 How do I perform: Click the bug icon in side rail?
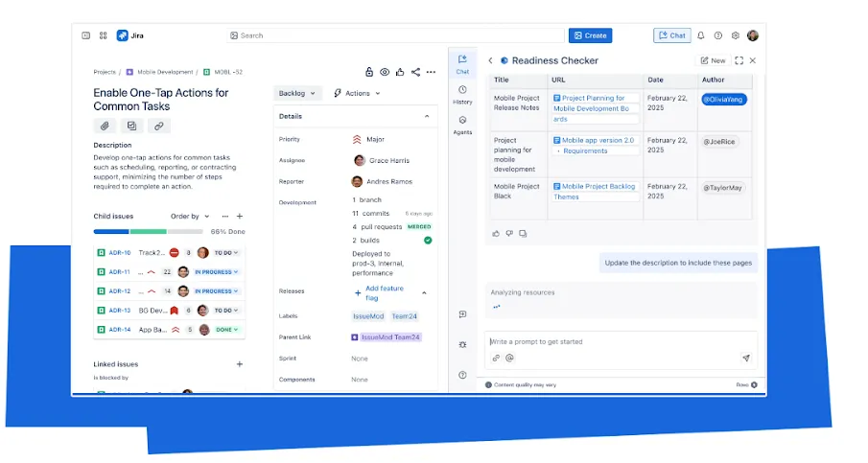pyautogui.click(x=463, y=345)
